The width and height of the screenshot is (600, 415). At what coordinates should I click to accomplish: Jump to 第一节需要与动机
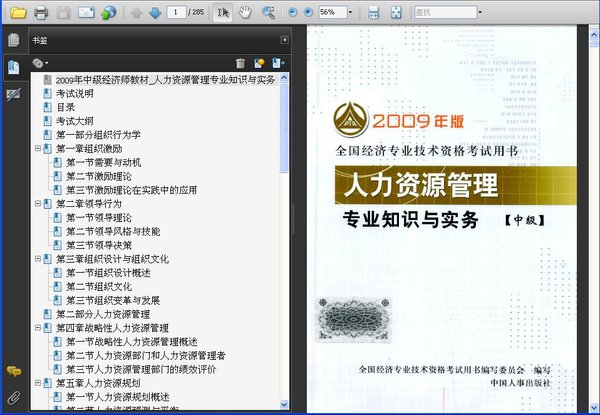[x=103, y=163]
